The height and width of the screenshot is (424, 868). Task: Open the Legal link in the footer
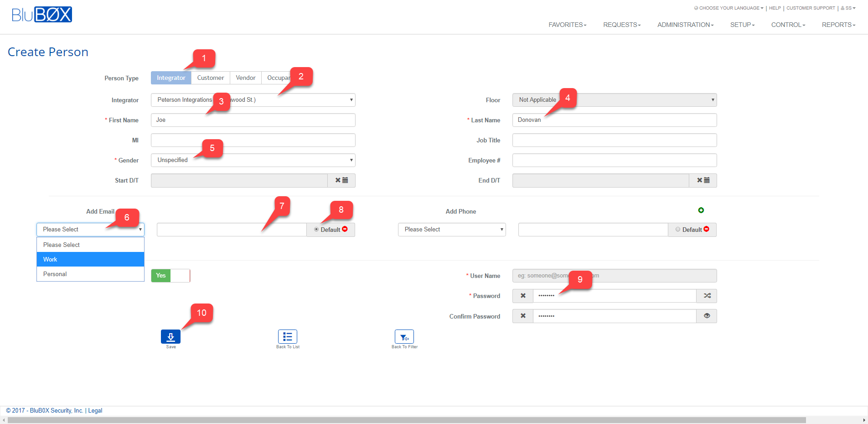(95, 410)
